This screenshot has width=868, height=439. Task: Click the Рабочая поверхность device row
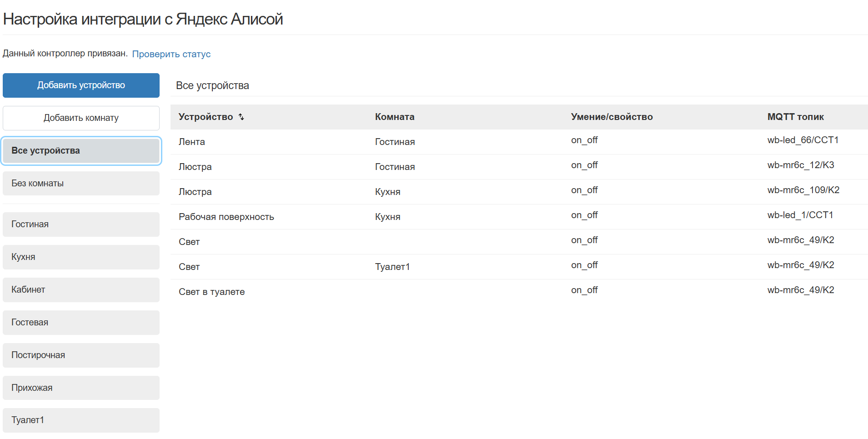point(226,217)
